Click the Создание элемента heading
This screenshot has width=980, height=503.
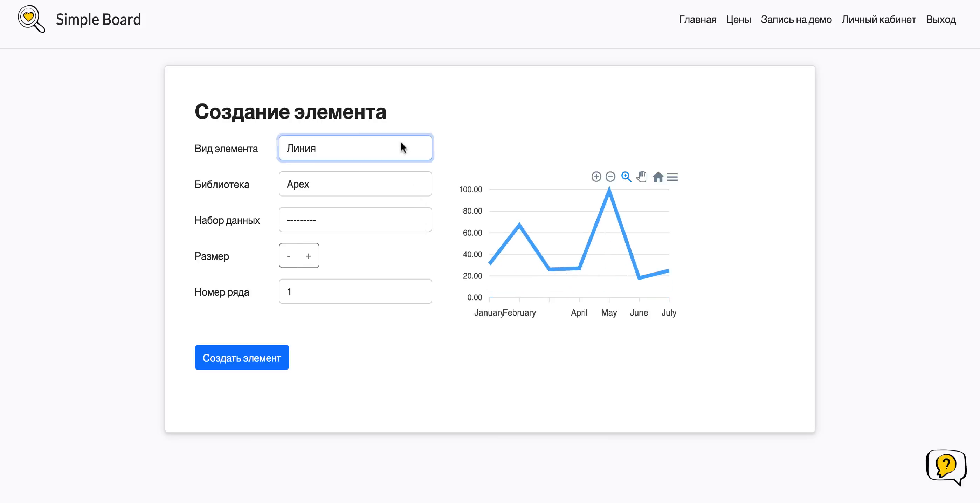coord(291,112)
